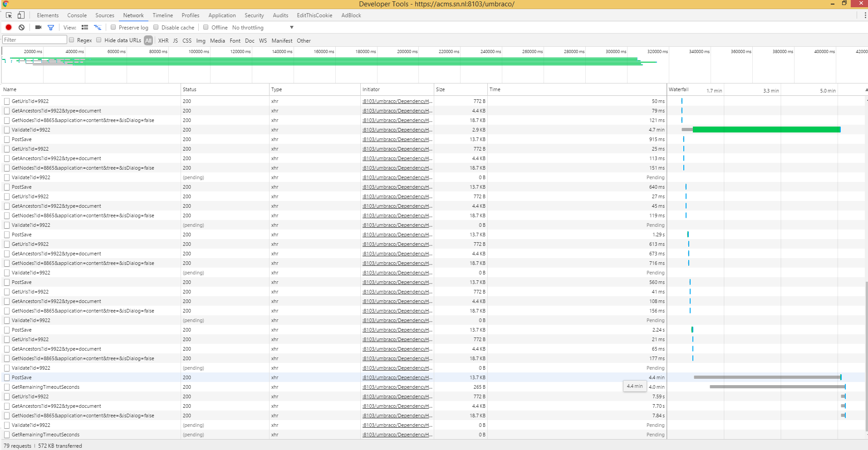Open the Profiles tab

(x=191, y=15)
